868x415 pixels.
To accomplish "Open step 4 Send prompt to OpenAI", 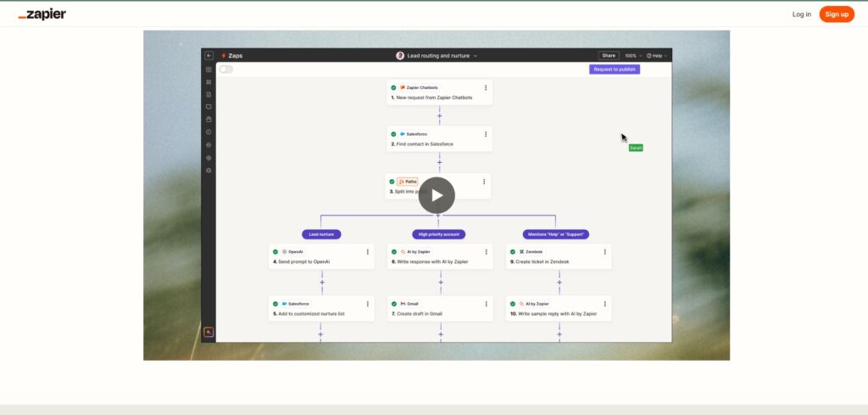I will point(321,256).
